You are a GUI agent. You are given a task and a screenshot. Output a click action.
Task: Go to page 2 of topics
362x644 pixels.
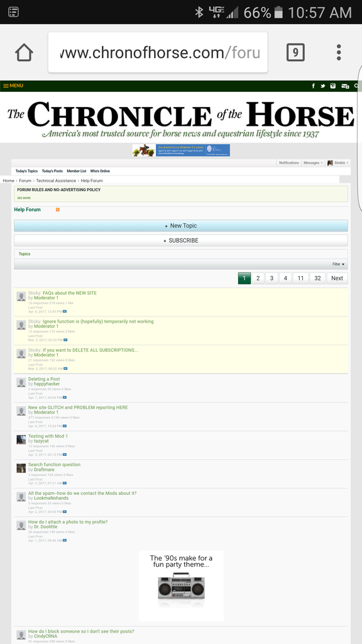(x=258, y=278)
